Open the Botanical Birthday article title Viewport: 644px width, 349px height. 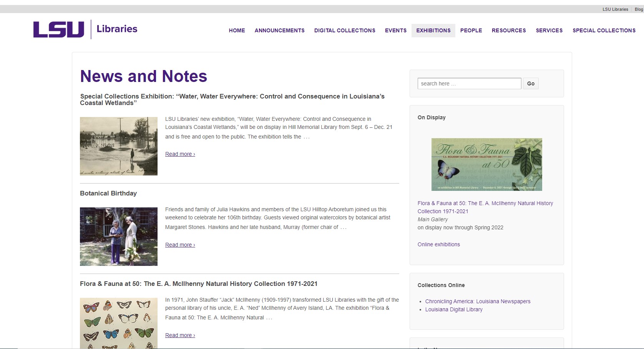point(108,193)
